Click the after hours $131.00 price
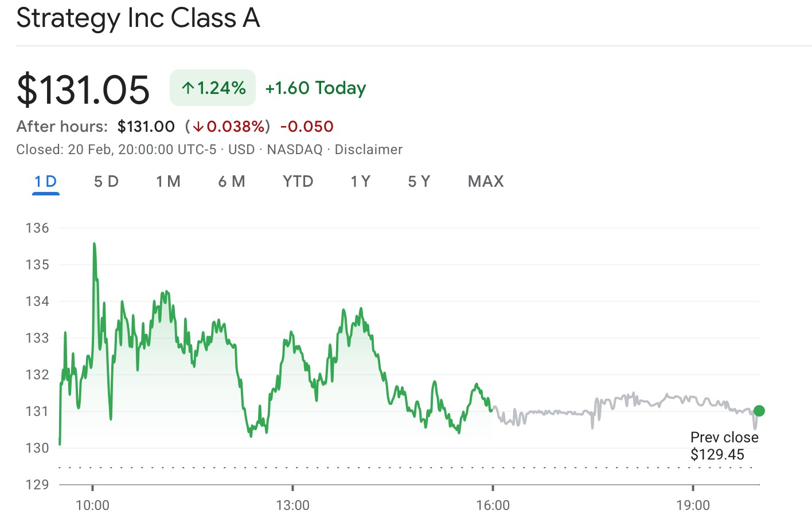This screenshot has height=526, width=812. [146, 127]
